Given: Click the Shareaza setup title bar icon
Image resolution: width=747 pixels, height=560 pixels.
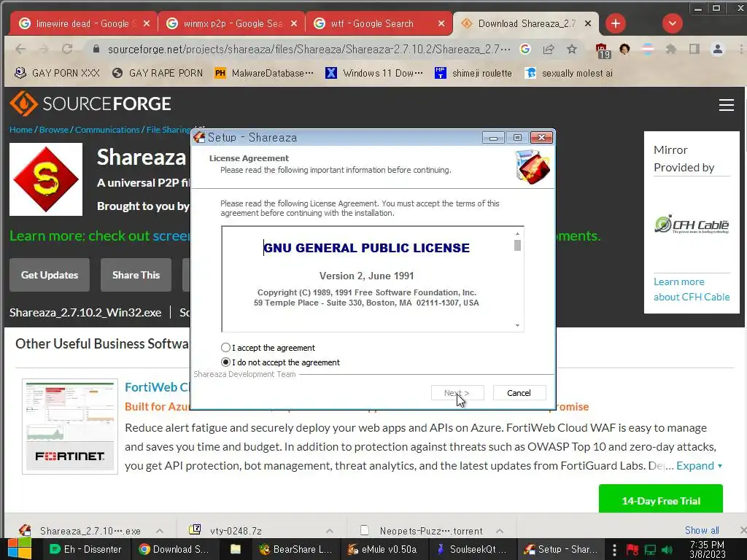Looking at the screenshot, I should click(200, 138).
